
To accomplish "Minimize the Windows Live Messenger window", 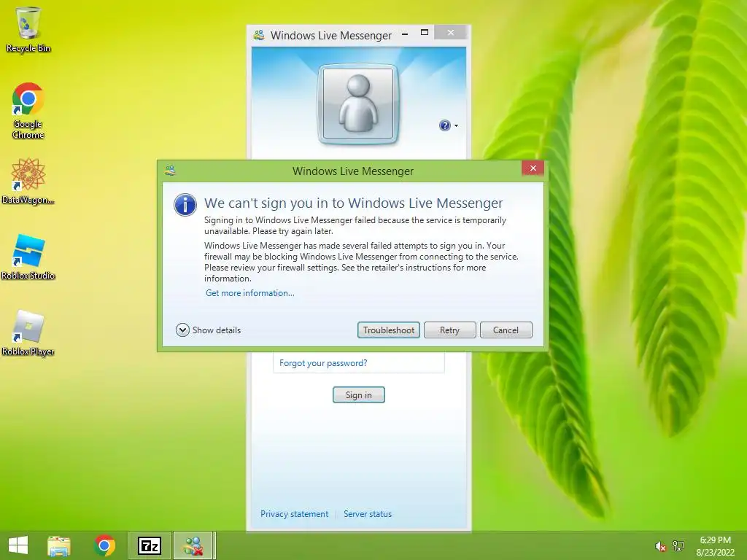I will tap(405, 34).
